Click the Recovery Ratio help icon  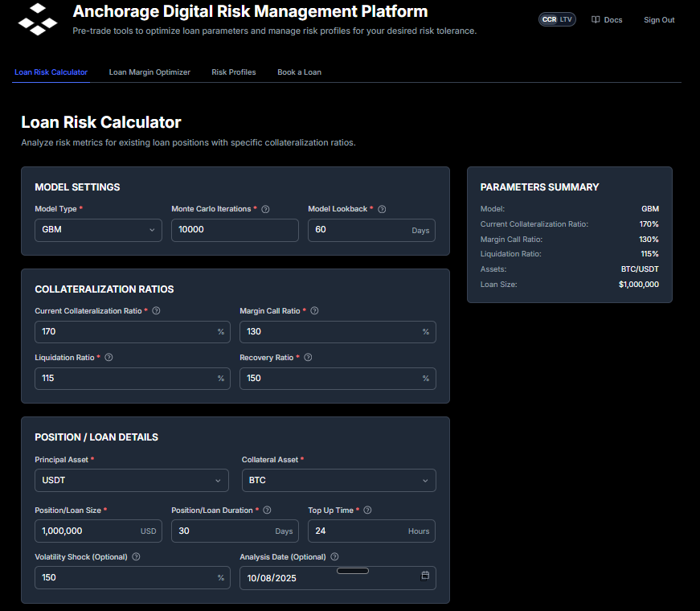[x=307, y=358]
